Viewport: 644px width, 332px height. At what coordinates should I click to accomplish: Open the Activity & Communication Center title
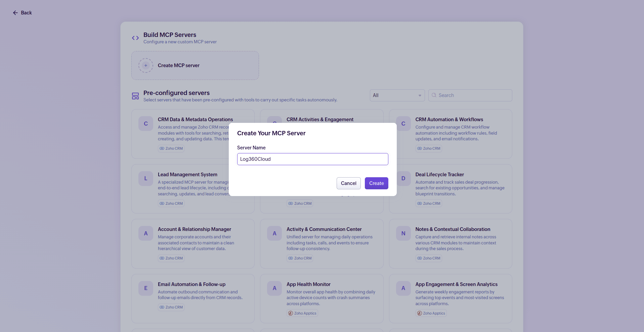324,229
